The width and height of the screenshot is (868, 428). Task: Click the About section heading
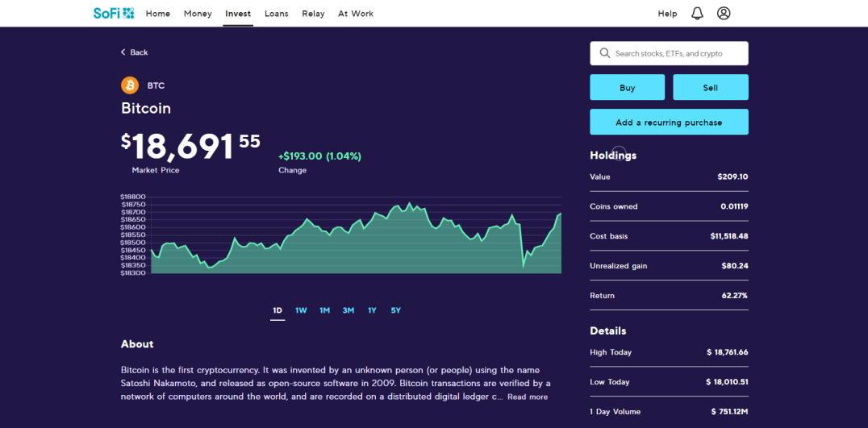[x=137, y=344]
